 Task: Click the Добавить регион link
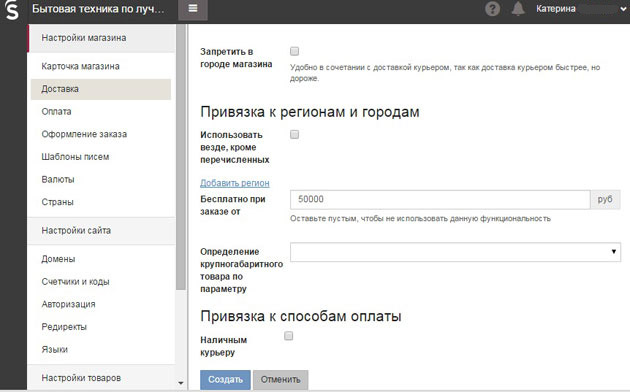[235, 183]
